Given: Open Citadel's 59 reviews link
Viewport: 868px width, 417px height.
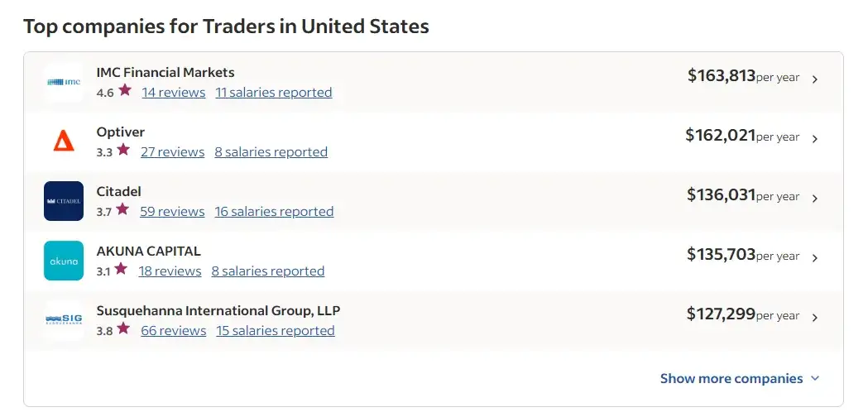Looking at the screenshot, I should point(172,212).
